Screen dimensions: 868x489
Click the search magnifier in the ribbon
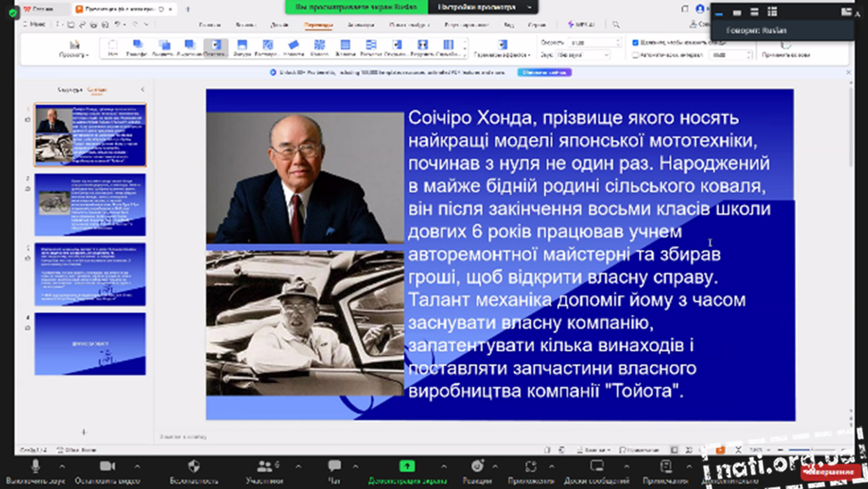pos(616,24)
